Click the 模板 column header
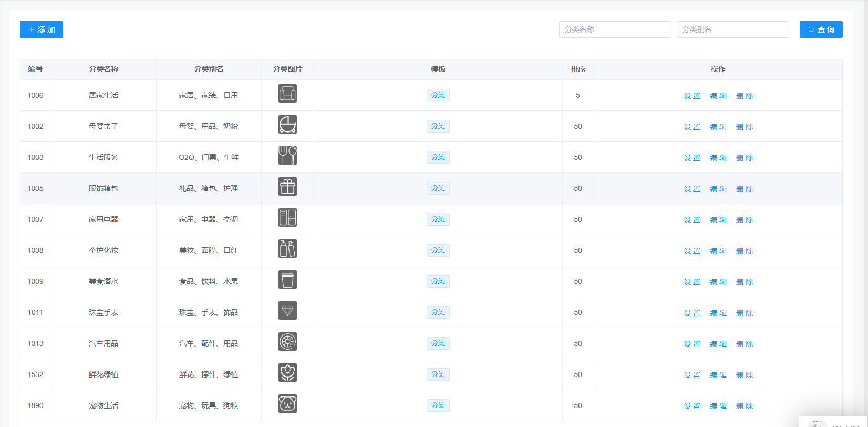The image size is (868, 427). coord(438,69)
